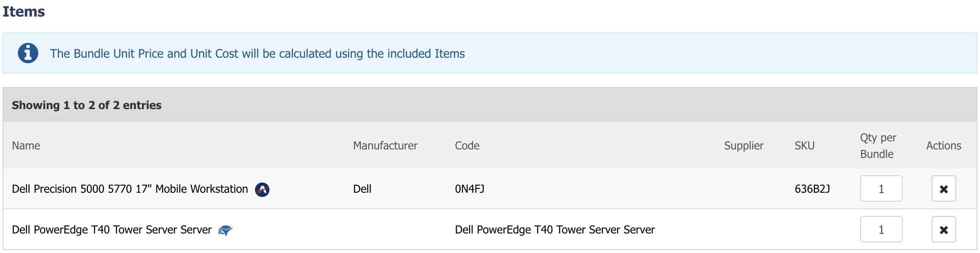980x253 pixels.
Task: Sort by the Supplier column header
Action: click(744, 146)
